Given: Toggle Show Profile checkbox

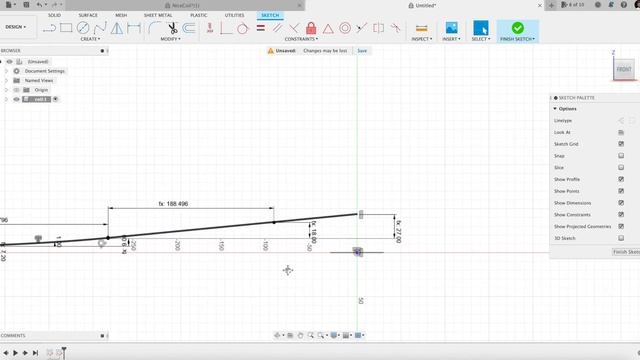Looking at the screenshot, I should pos(621,179).
